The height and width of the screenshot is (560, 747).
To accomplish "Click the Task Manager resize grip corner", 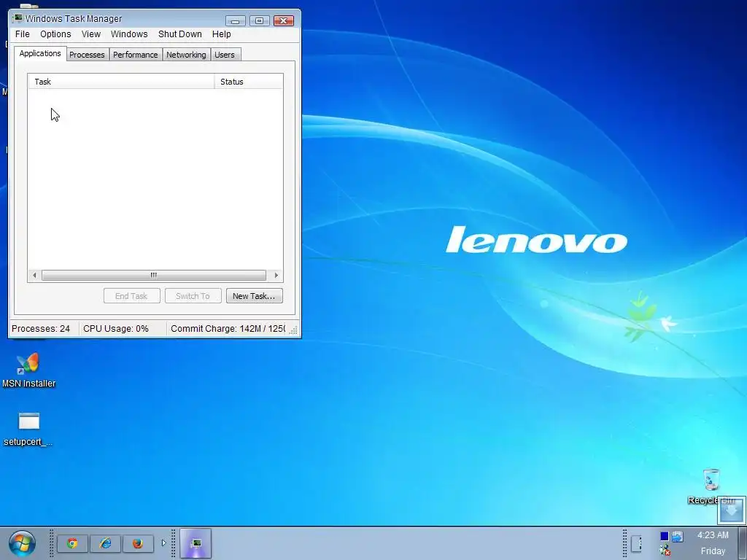I will [x=293, y=330].
